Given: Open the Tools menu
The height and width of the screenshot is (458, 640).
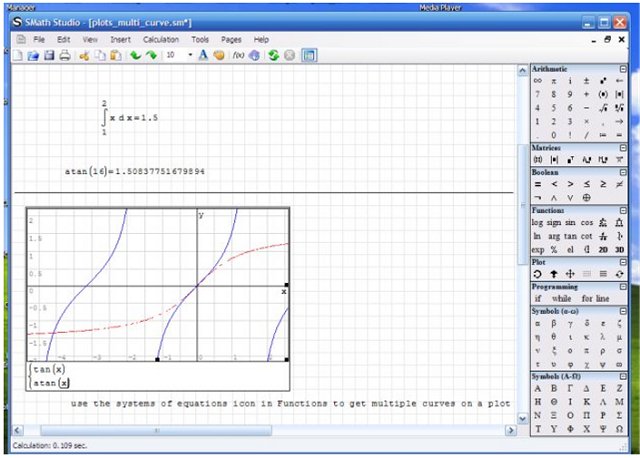Looking at the screenshot, I should (x=200, y=40).
